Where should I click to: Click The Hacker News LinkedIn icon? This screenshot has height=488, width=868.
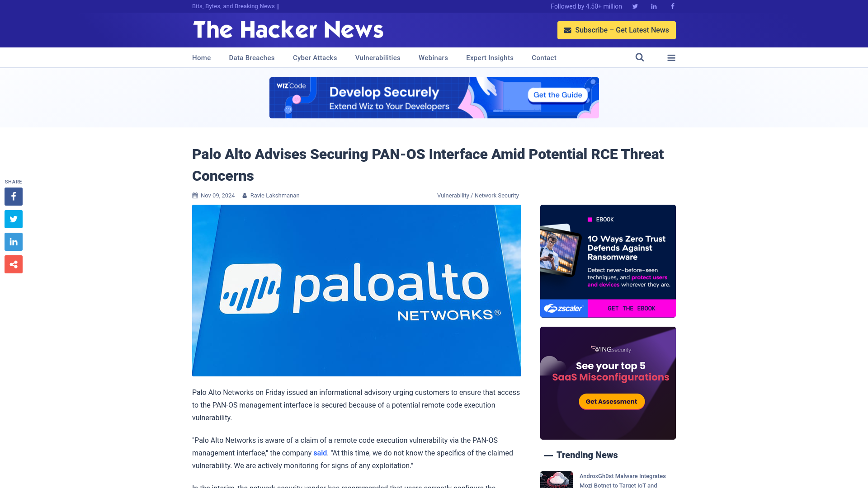653,6
